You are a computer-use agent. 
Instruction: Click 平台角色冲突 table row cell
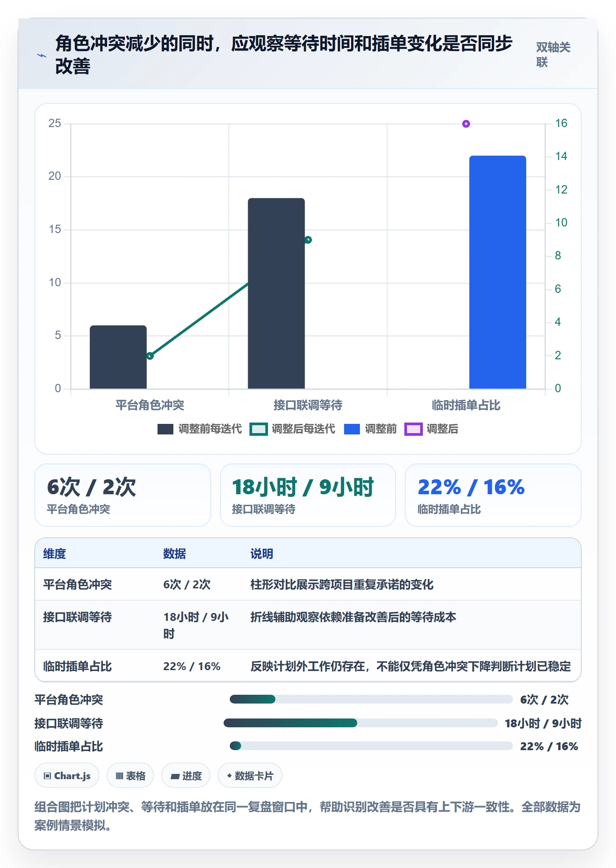point(77,584)
